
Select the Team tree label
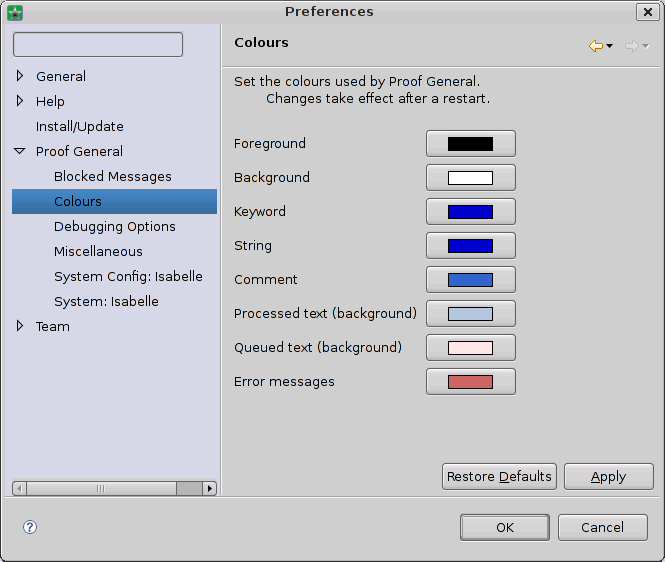(x=53, y=327)
